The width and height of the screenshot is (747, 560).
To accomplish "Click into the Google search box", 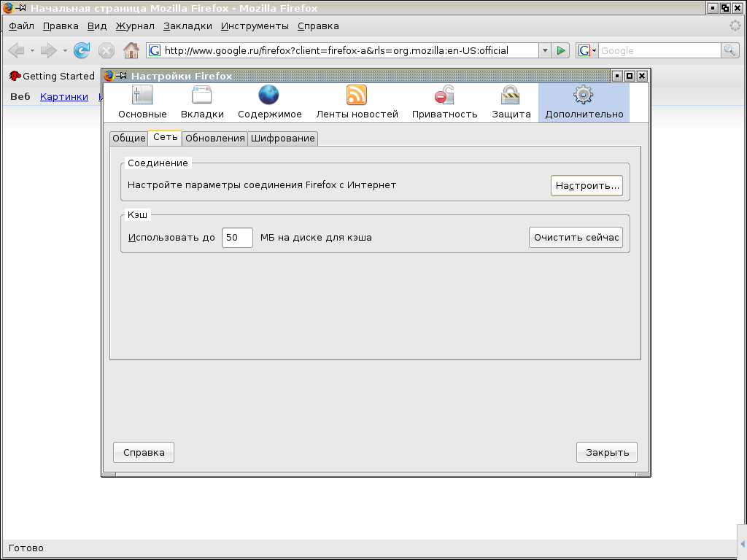I will click(659, 50).
